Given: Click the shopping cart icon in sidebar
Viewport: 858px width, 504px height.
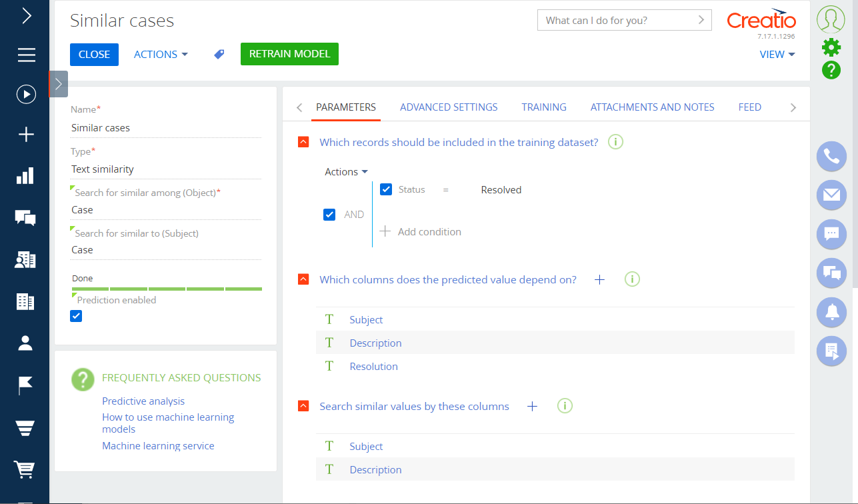Looking at the screenshot, I should pyautogui.click(x=25, y=470).
